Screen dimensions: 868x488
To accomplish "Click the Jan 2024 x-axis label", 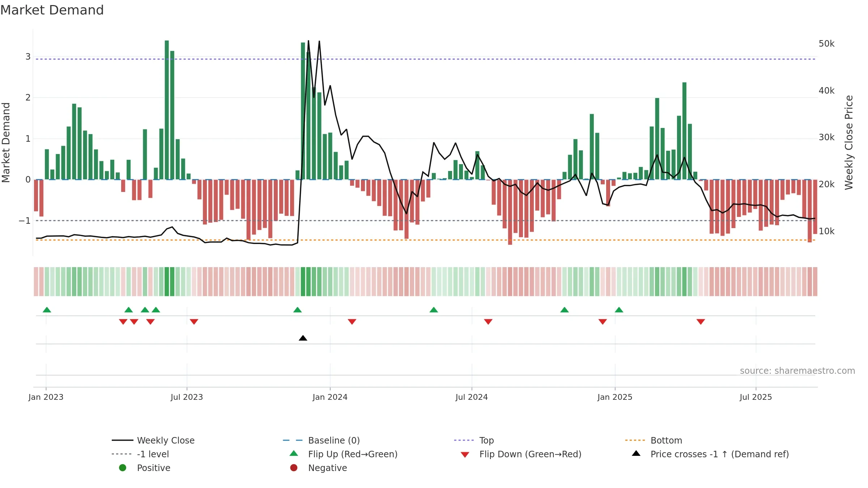I will (x=330, y=397).
